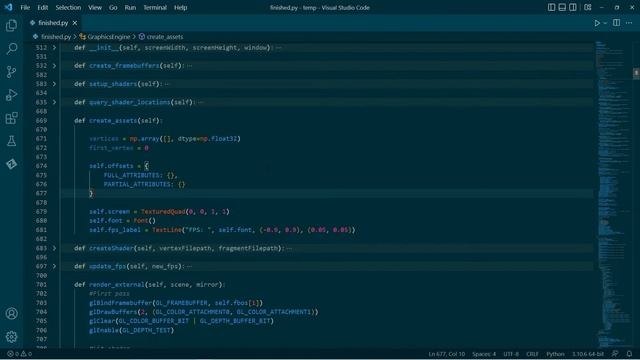Open the Run and Debug view

11,95
